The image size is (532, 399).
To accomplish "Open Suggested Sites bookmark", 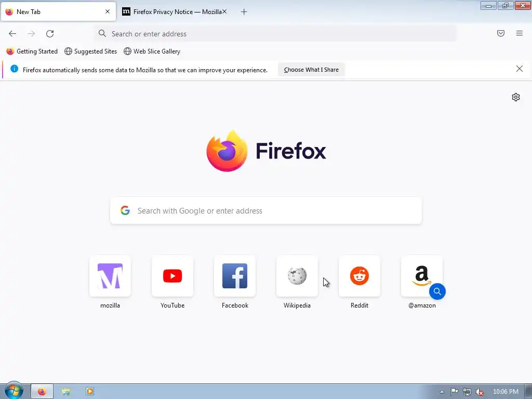I will click(90, 51).
